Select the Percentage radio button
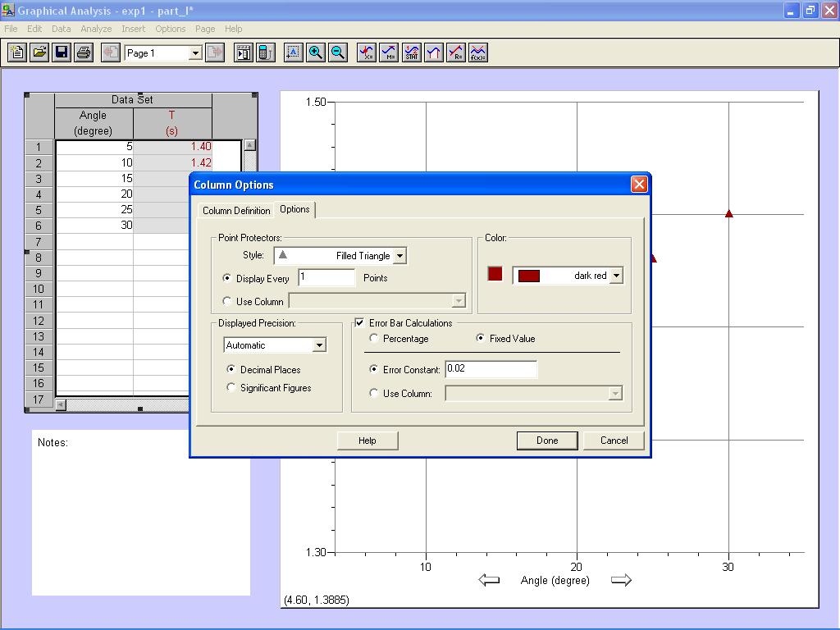 tap(375, 338)
